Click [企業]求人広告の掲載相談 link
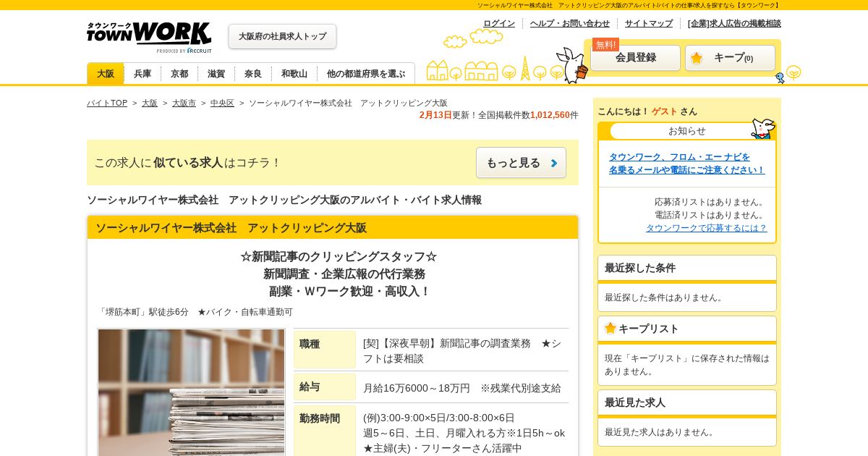Screen dimensions: 868x456 (x=734, y=23)
